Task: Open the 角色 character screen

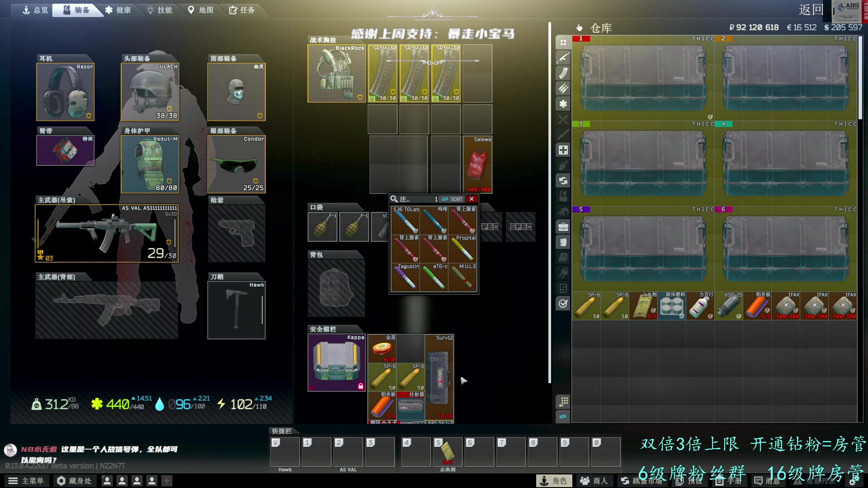Action: [554, 481]
